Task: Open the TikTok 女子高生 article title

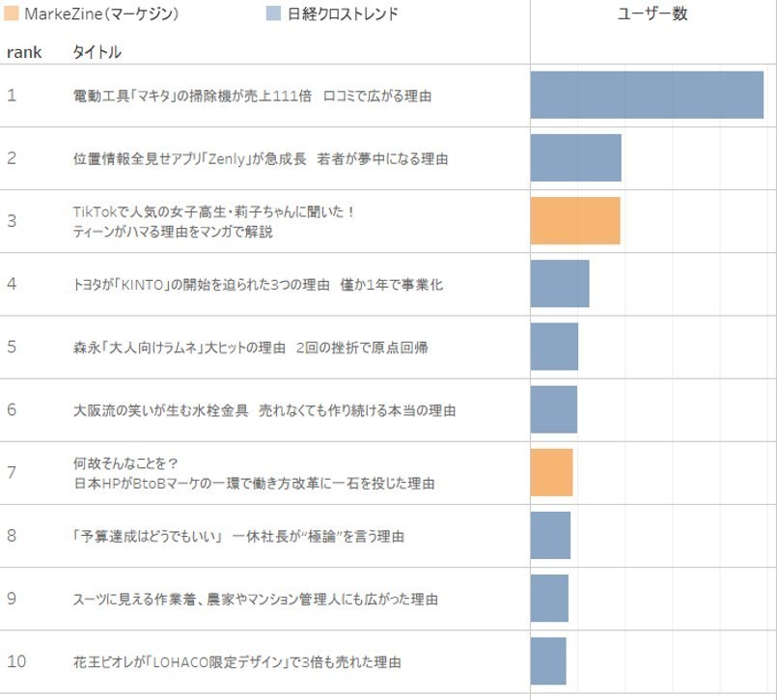Action: coord(214,221)
